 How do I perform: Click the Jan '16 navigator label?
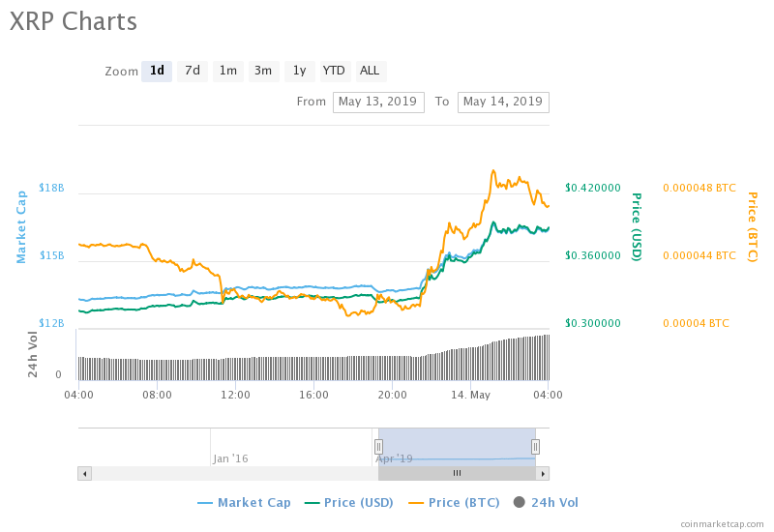(x=230, y=458)
